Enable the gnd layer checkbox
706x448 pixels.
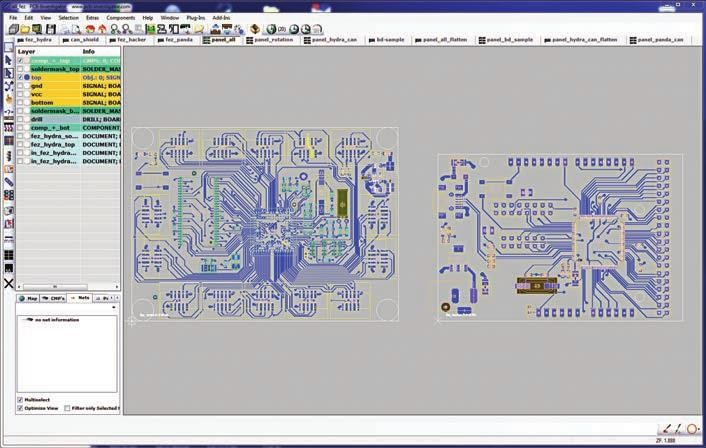pyautogui.click(x=20, y=86)
